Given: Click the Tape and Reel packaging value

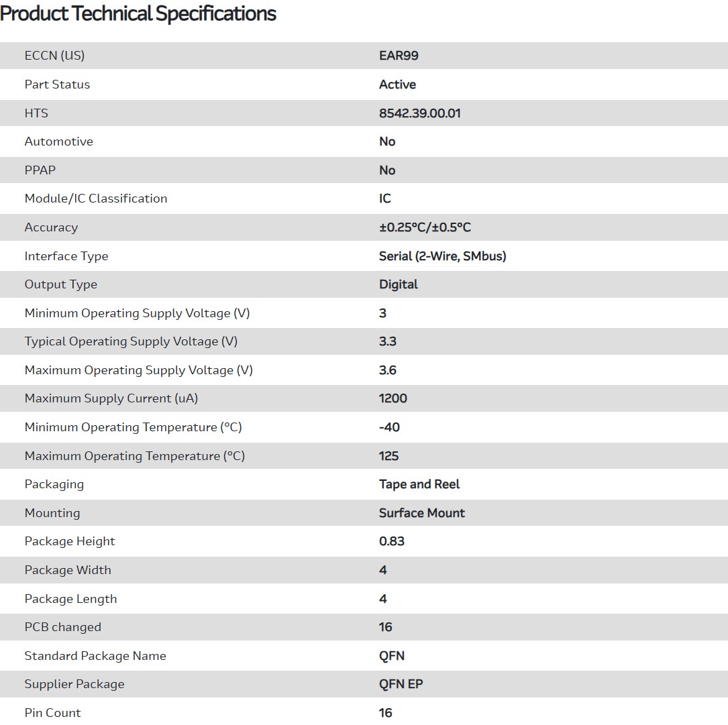Looking at the screenshot, I should (x=419, y=484).
